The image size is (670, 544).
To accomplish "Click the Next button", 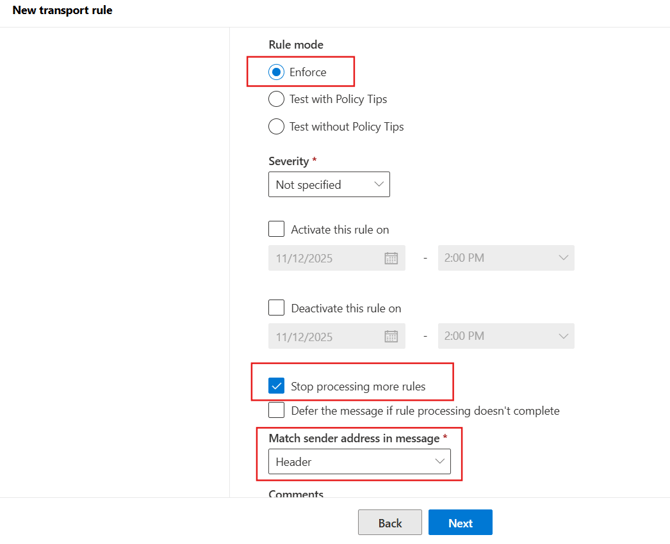I will (x=460, y=523).
